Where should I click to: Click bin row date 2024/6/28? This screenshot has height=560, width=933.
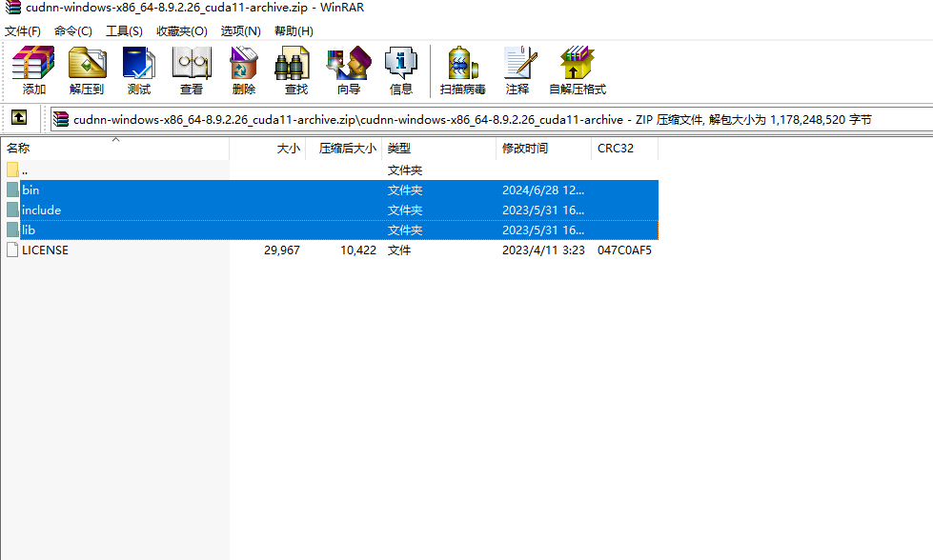(x=542, y=190)
